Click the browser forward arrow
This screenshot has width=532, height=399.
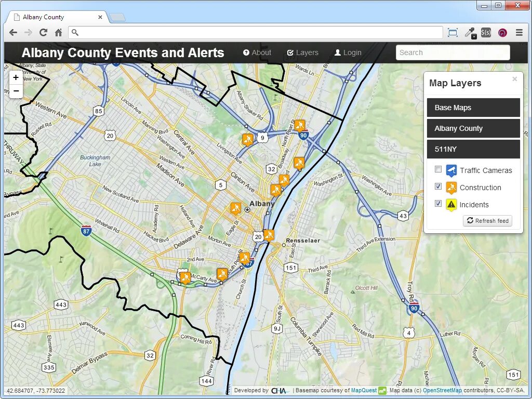(x=28, y=33)
